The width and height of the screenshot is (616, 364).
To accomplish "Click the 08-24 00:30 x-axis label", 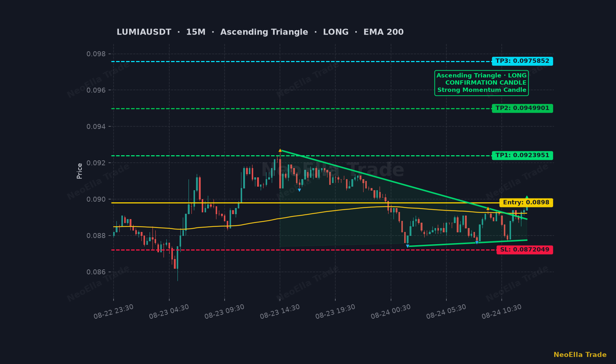I will [x=391, y=312].
